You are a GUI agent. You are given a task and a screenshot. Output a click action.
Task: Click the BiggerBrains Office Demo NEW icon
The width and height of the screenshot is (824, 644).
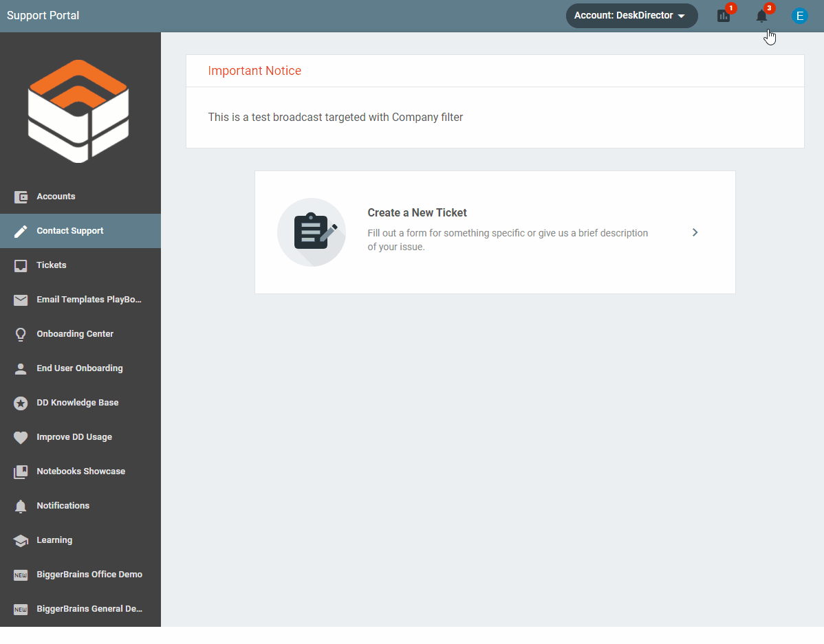point(21,575)
